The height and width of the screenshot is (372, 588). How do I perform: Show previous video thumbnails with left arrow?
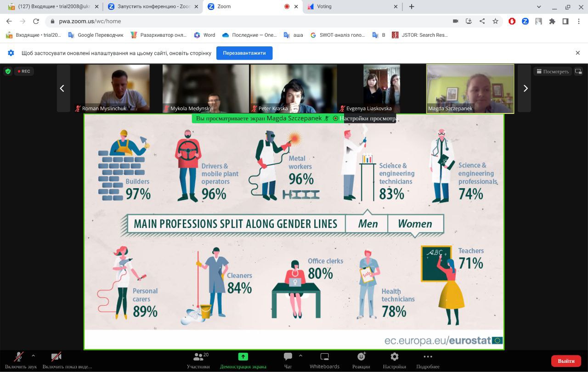click(63, 88)
